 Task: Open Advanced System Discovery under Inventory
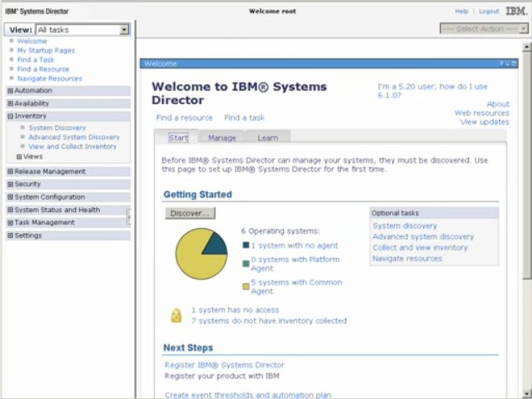(x=74, y=137)
